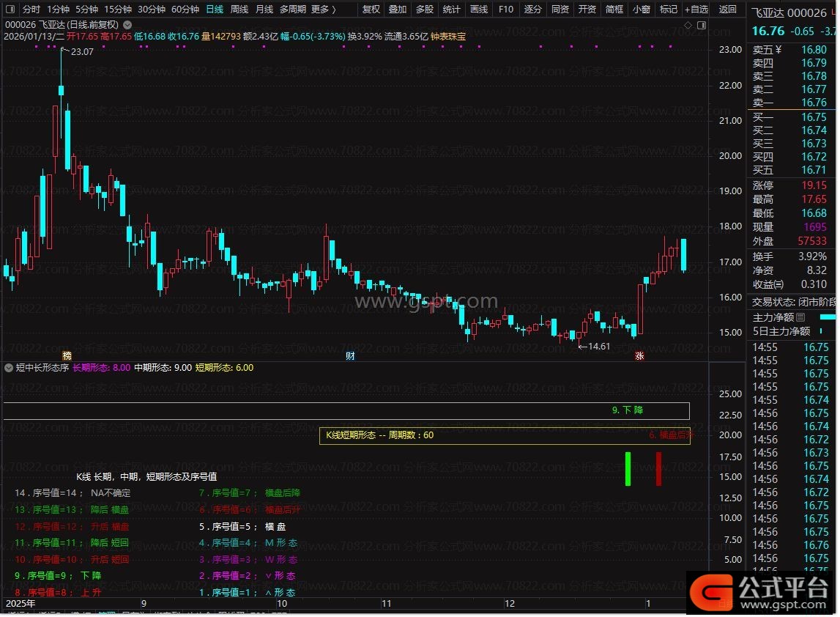Screen dimensions: 840x617
Task: Click the 财 marker icon on the timeline
Action: (x=351, y=356)
